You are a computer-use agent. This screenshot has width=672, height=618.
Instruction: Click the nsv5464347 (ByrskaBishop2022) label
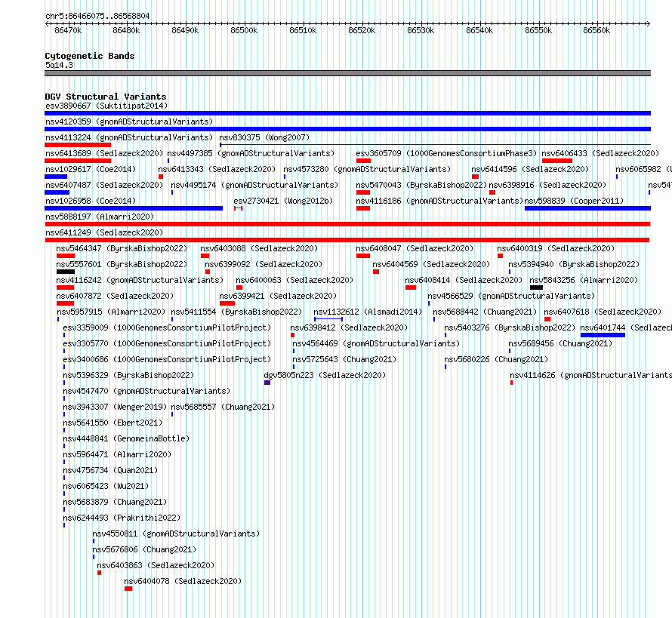[122, 248]
